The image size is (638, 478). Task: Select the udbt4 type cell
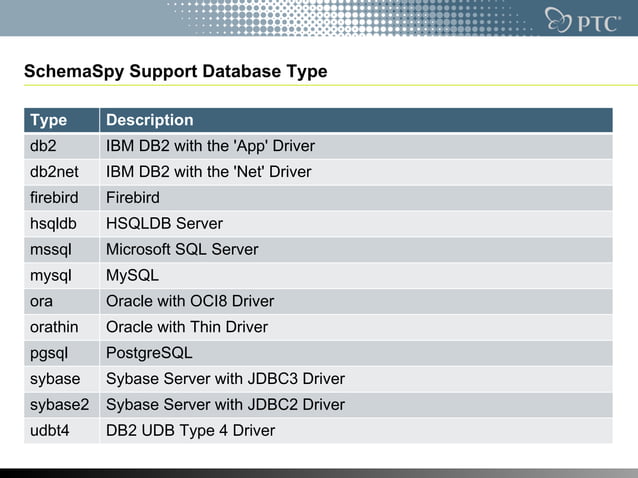coord(51,431)
